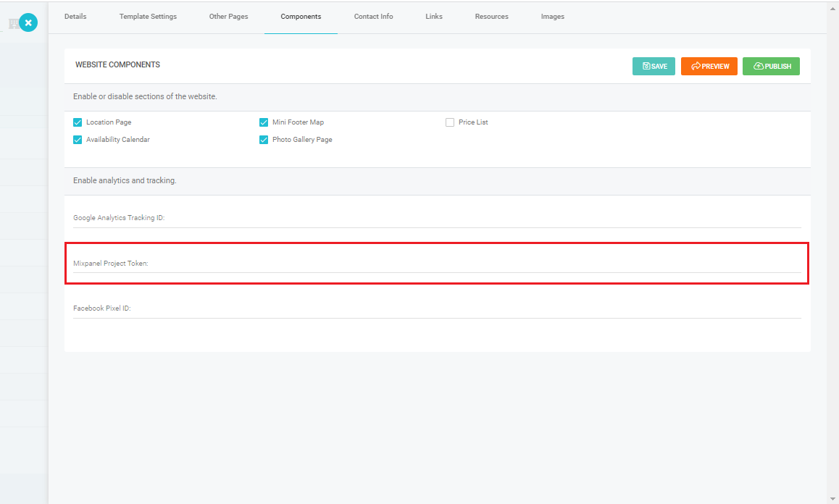Image resolution: width=839 pixels, height=504 pixels.
Task: Enable the Price List checkbox
Action: click(450, 122)
